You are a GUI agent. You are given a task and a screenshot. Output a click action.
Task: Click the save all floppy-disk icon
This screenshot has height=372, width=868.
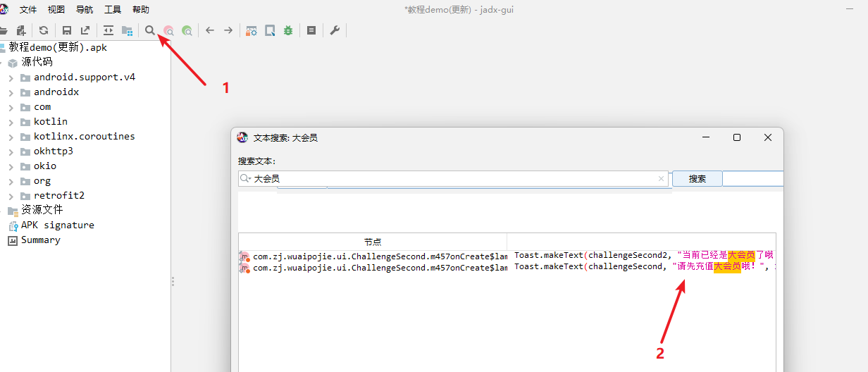point(67,30)
